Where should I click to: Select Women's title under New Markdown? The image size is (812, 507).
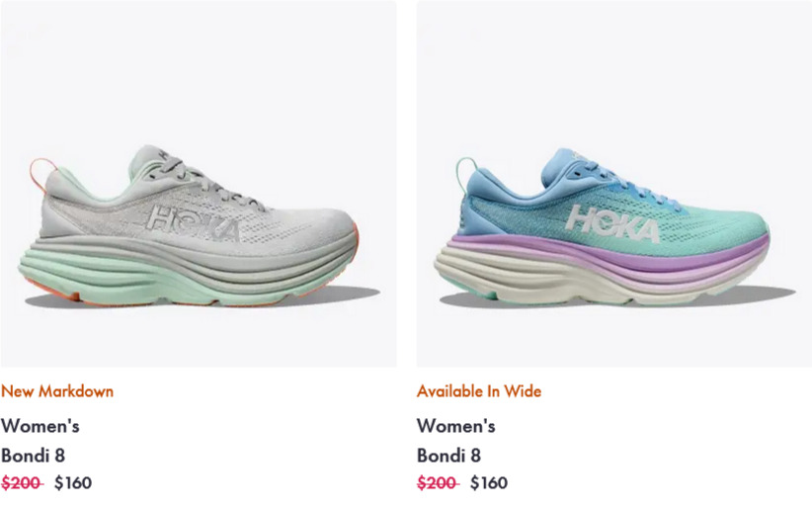click(x=41, y=426)
